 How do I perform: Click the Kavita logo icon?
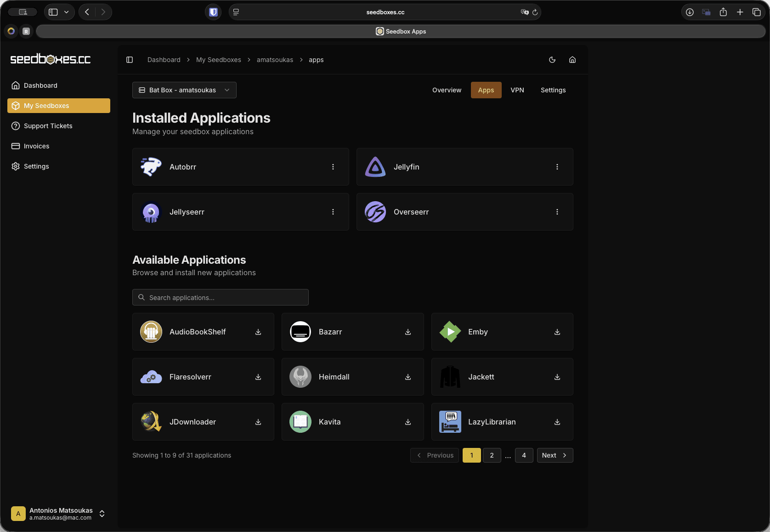click(x=300, y=422)
